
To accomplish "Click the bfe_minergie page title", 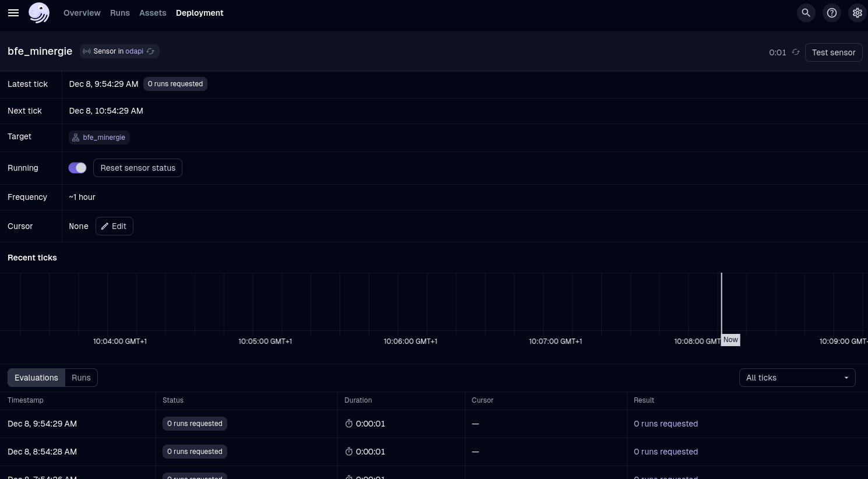I will pyautogui.click(x=40, y=51).
